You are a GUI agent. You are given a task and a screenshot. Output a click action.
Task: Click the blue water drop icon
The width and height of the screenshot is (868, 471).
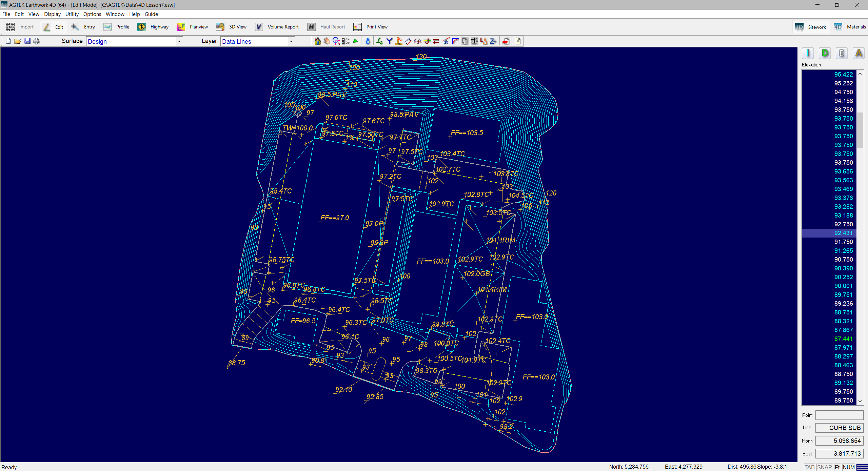(368, 41)
